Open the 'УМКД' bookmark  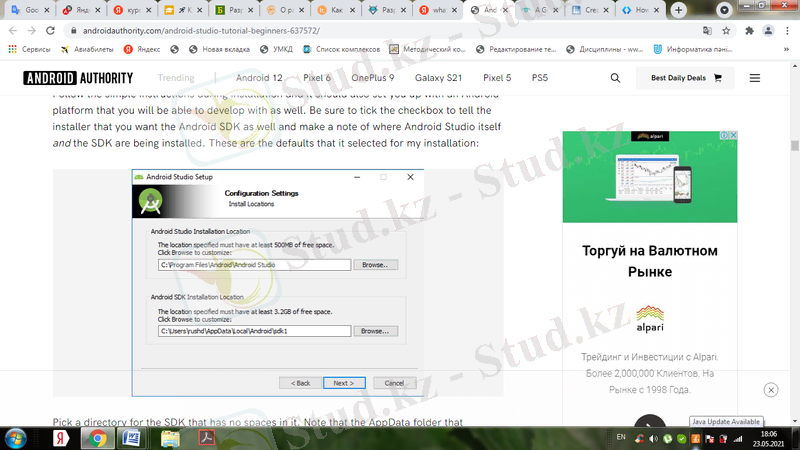(x=276, y=49)
